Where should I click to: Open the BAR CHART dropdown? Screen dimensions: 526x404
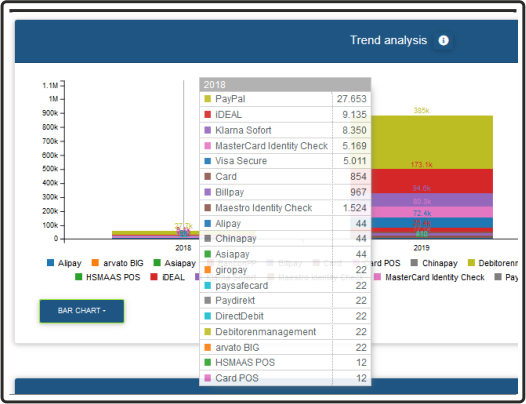82,311
